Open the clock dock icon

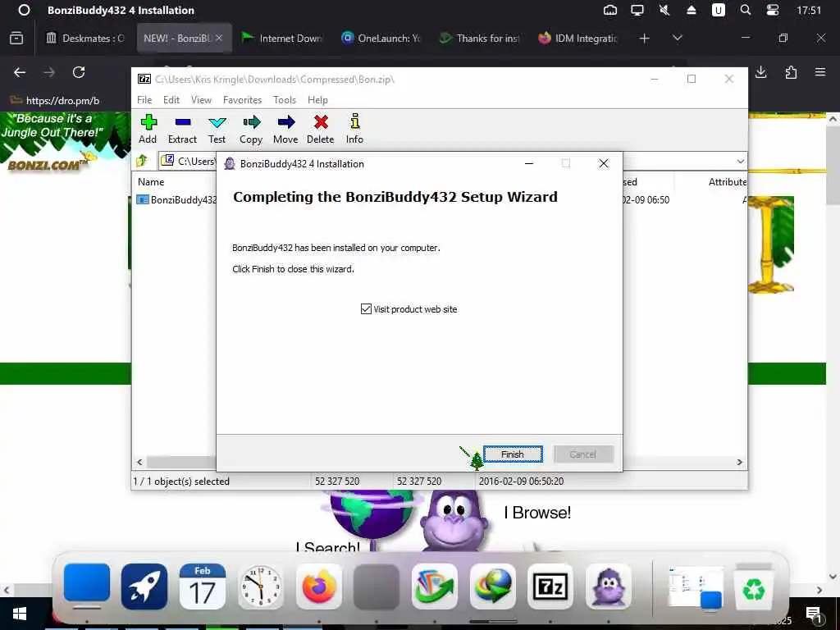(x=260, y=587)
